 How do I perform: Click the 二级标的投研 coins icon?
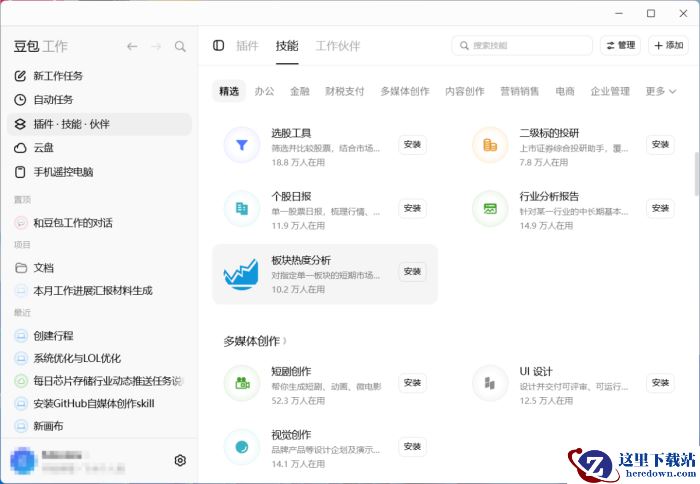490,145
